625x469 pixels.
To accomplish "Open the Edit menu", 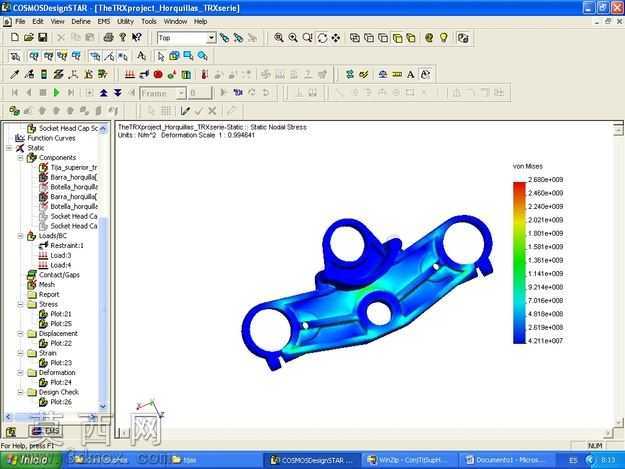I will tap(38, 22).
